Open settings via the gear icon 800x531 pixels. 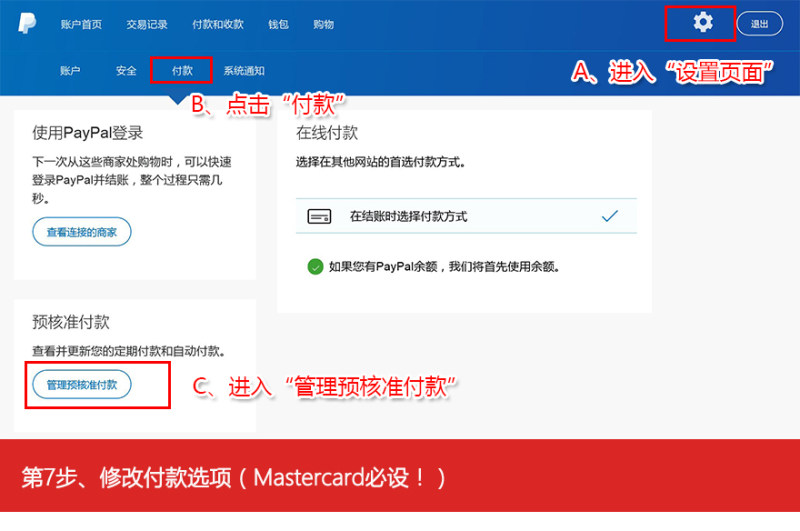(703, 22)
